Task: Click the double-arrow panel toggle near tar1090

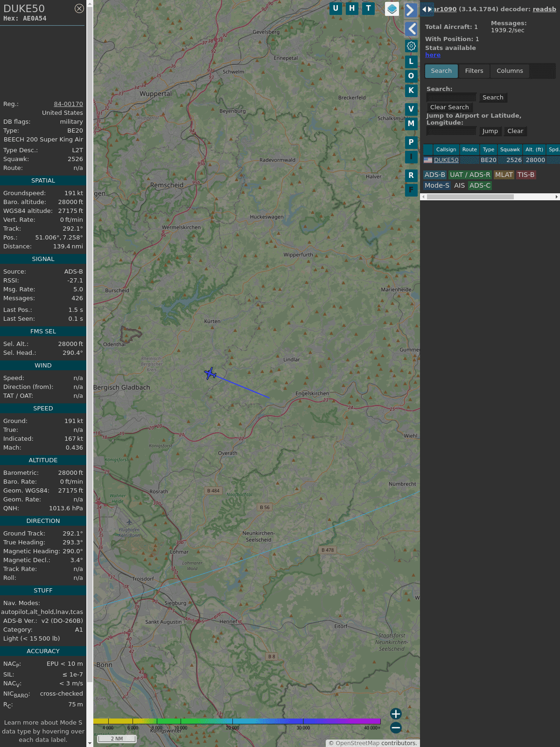Action: [x=427, y=9]
